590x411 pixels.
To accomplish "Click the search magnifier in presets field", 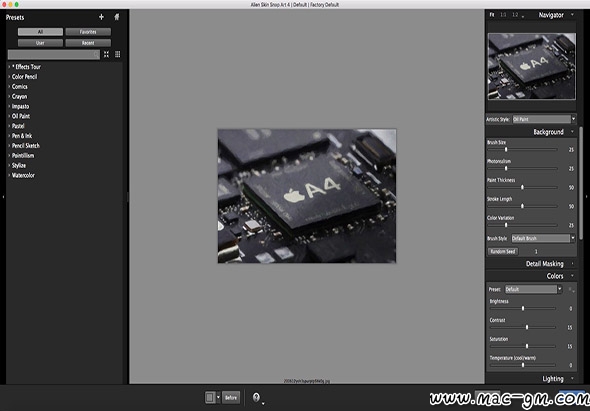I will [96, 55].
